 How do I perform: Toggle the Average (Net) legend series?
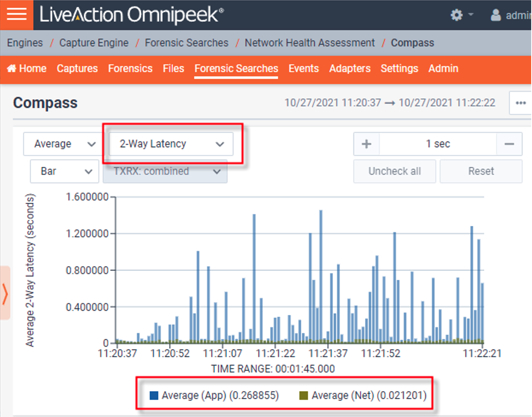(x=369, y=395)
